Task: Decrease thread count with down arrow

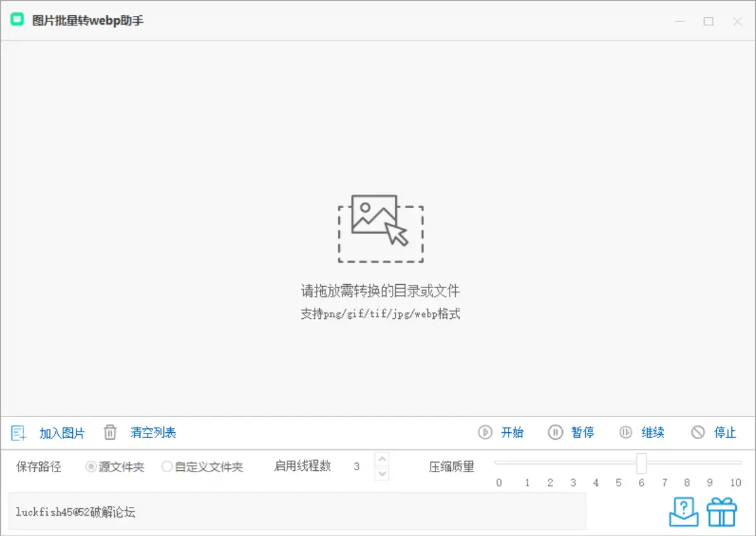Action: (381, 473)
